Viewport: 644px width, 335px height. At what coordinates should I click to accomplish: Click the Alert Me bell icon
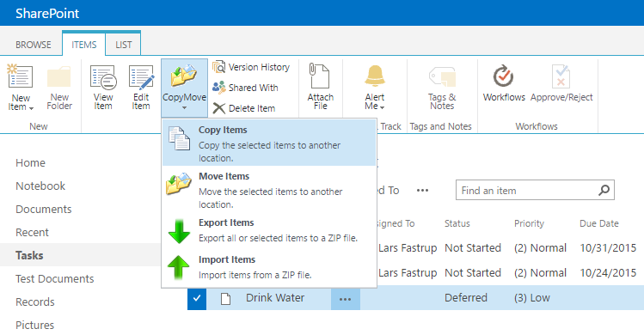[x=375, y=76]
